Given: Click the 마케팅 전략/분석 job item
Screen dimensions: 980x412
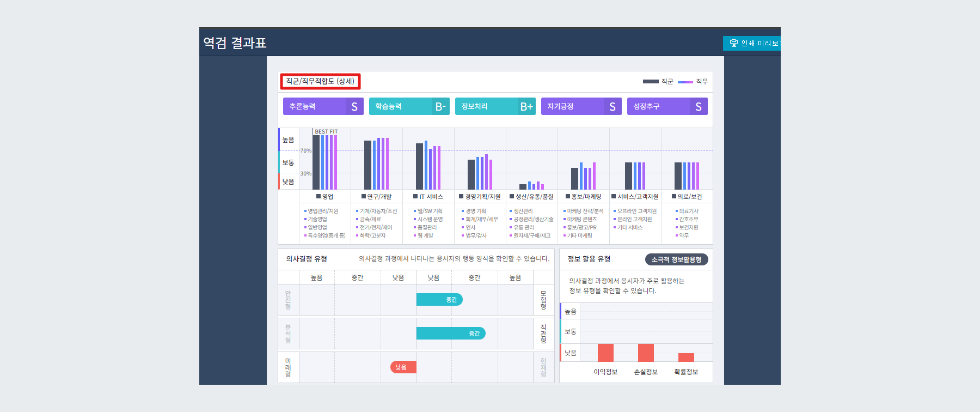Looking at the screenshot, I should 584,211.
